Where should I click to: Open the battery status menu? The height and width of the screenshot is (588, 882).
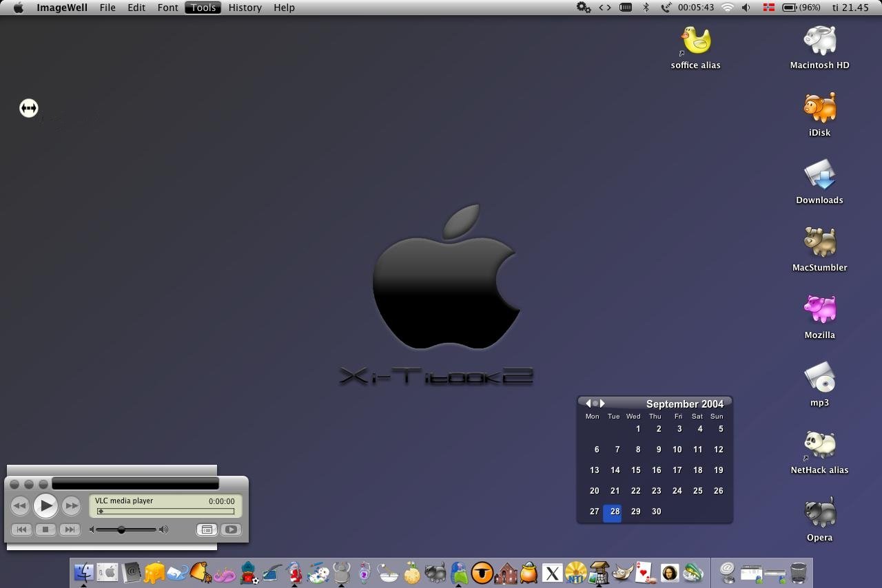pos(801,8)
